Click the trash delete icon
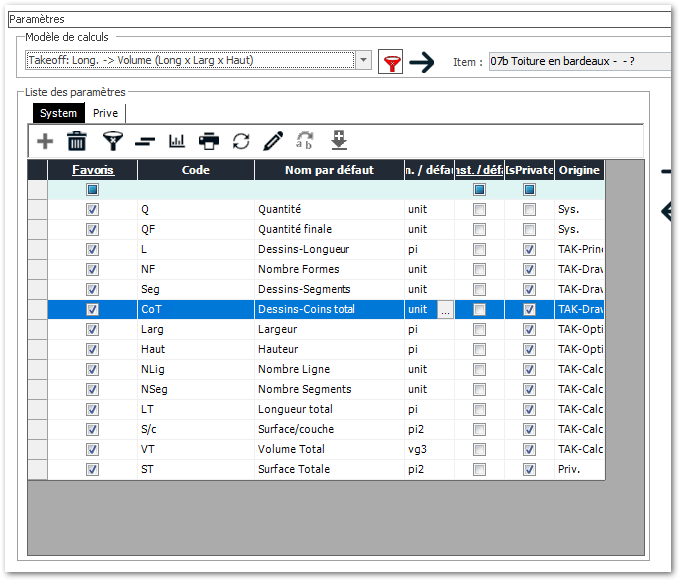The height and width of the screenshot is (581, 680). tap(76, 141)
